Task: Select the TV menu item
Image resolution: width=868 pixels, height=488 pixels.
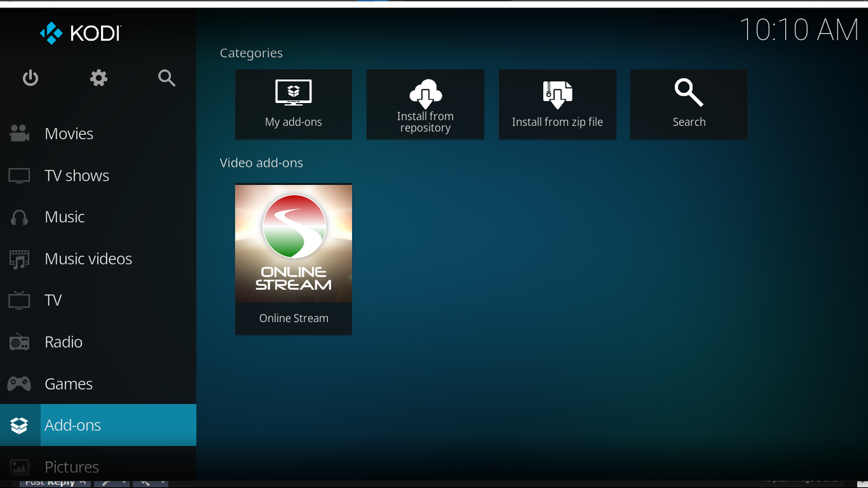Action: [x=98, y=300]
